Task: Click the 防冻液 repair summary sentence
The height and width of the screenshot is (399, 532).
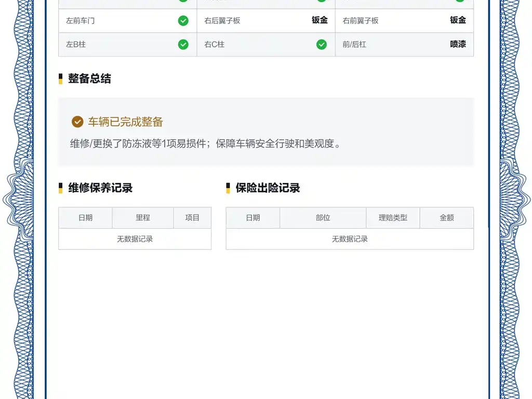Action: point(205,144)
